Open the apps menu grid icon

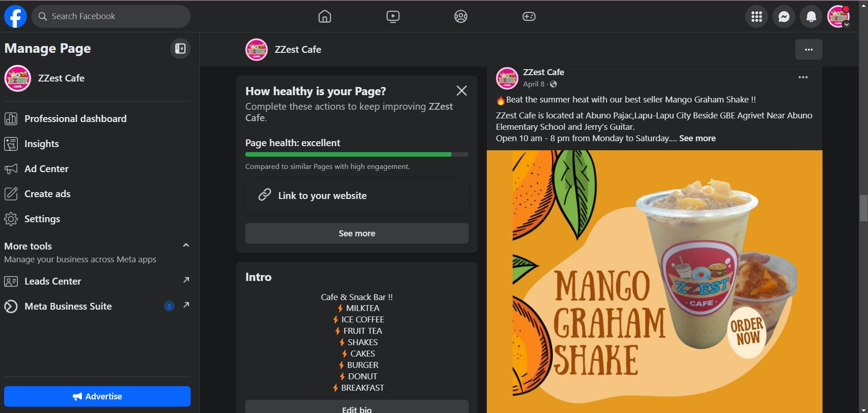(757, 16)
